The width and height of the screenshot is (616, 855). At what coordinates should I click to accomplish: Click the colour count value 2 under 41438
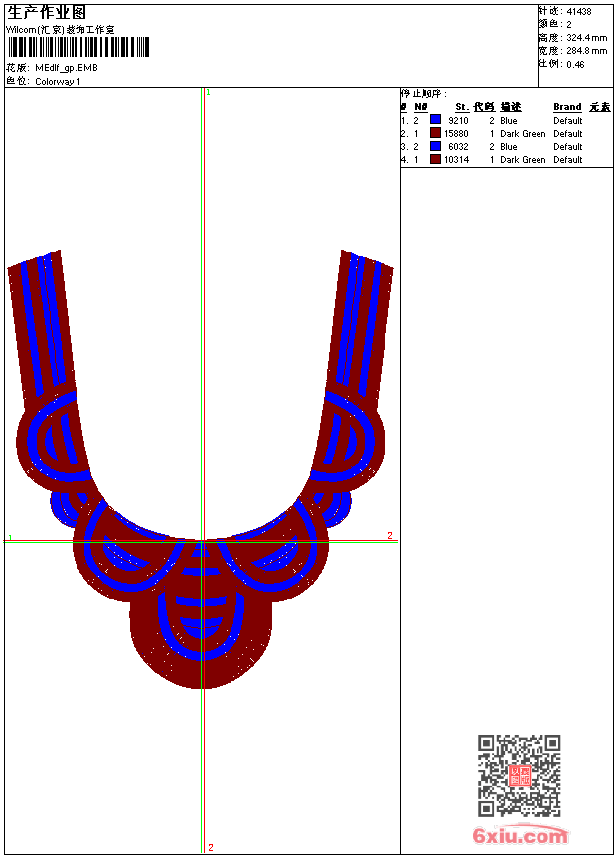coord(569,25)
